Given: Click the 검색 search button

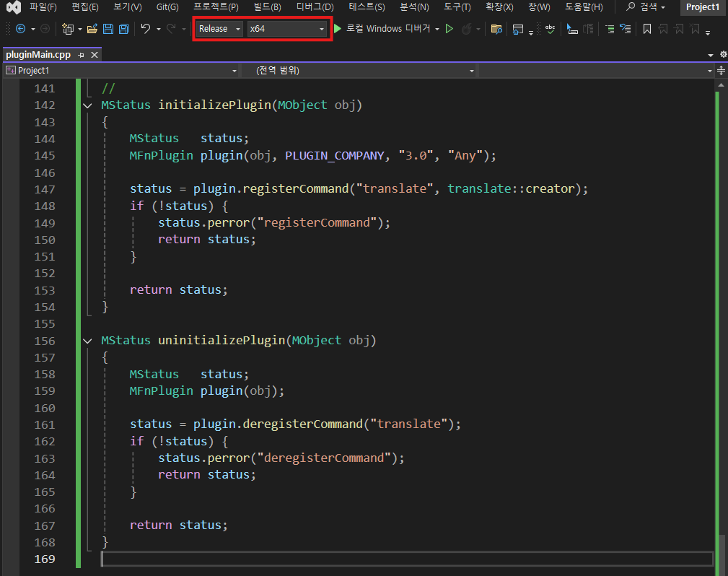Looking at the screenshot, I should (645, 7).
